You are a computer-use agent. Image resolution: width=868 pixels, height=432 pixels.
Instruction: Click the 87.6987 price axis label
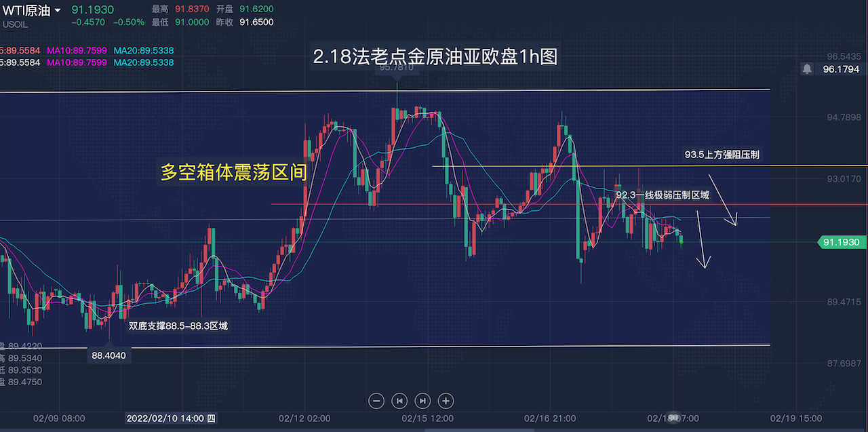click(844, 364)
